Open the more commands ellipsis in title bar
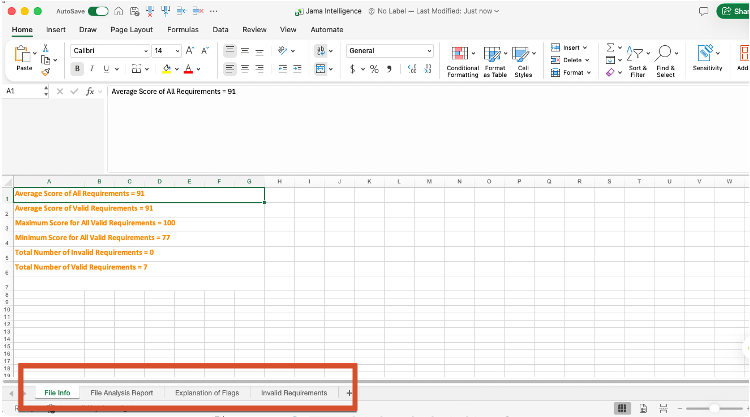 point(213,11)
